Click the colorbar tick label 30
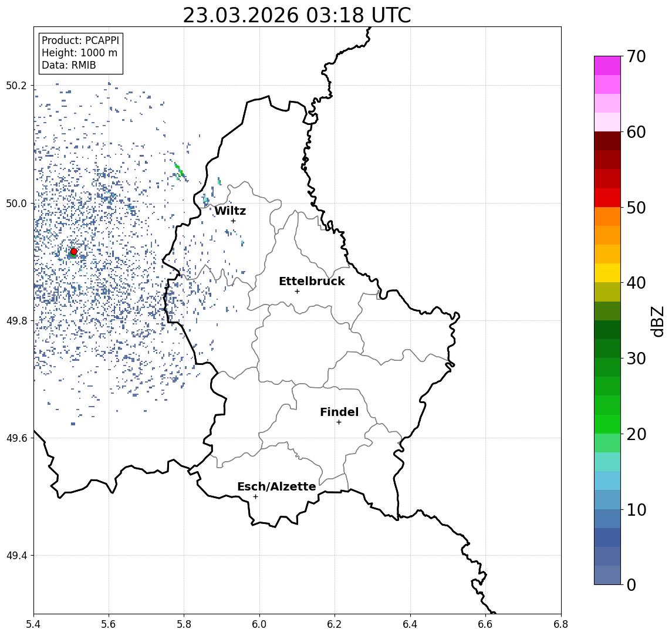The image size is (672, 636). (x=636, y=358)
